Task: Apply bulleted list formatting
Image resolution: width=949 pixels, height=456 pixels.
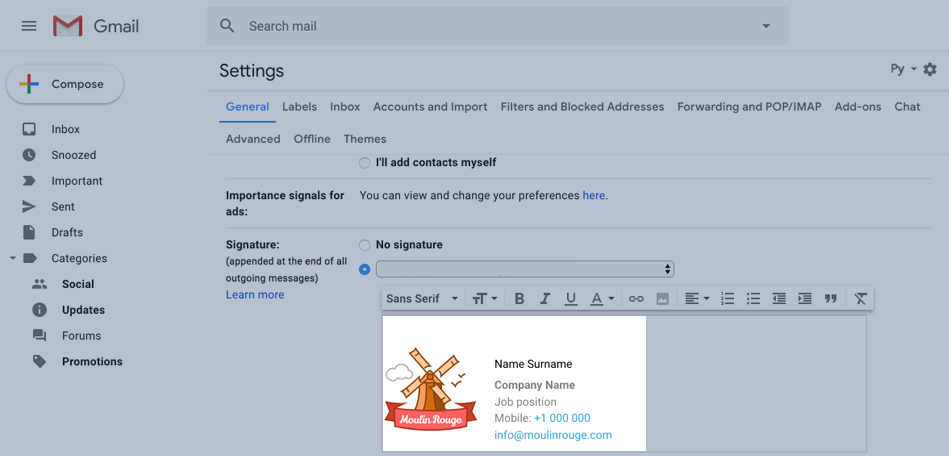Action: [x=753, y=299]
